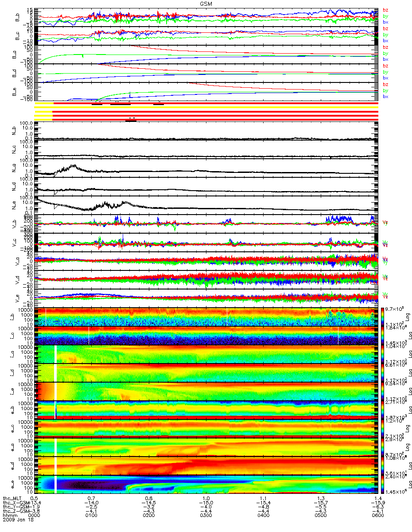Click the thc_Y-GSM row label
The image size is (412, 532).
coord(16,507)
